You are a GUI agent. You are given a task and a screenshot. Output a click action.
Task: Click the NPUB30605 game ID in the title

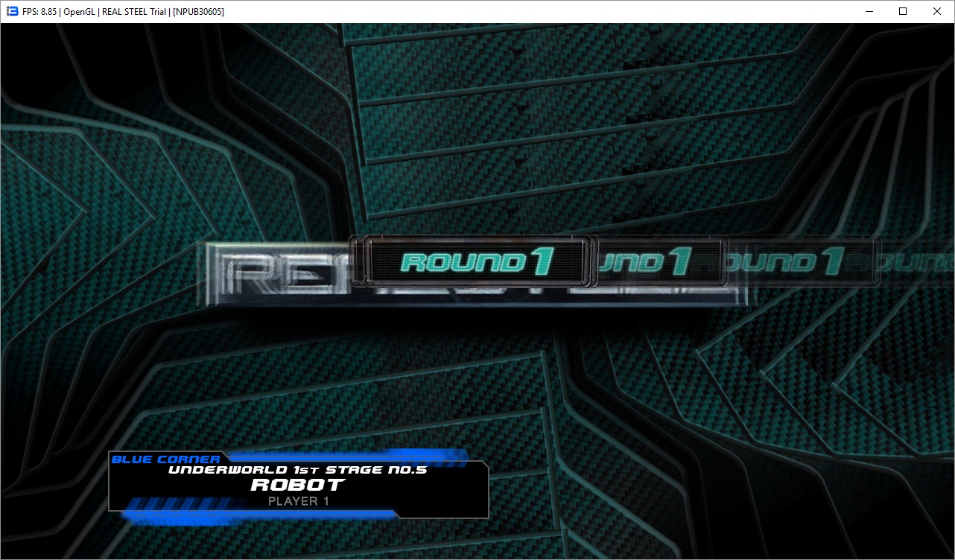[198, 12]
